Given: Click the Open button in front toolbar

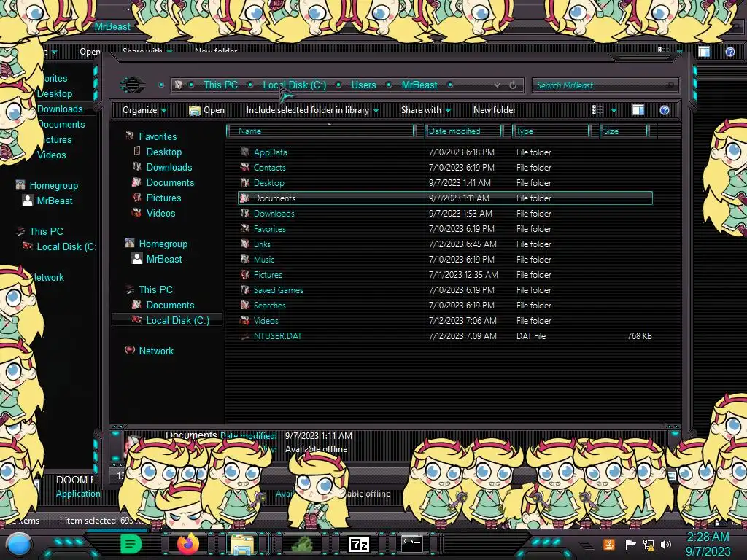Looking at the screenshot, I should (206, 110).
